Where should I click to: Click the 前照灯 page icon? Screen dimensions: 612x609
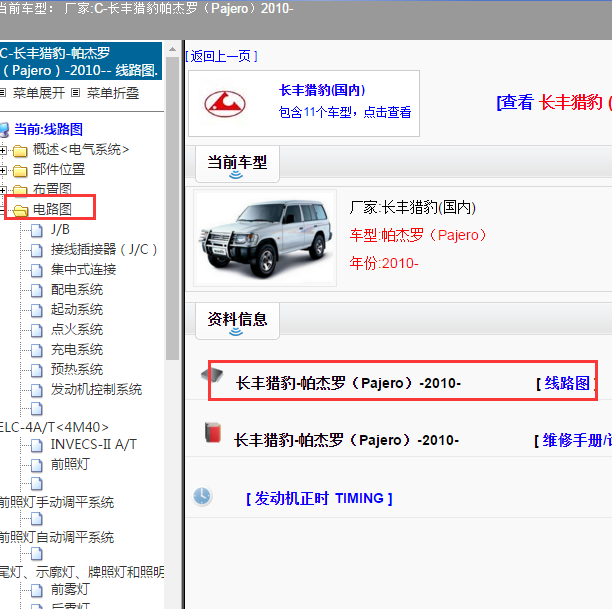[x=37, y=465]
